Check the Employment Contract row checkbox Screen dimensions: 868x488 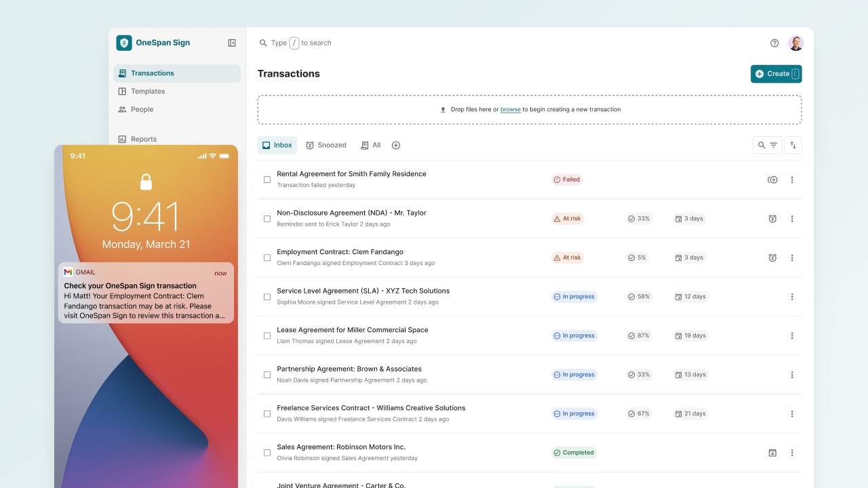[x=267, y=258]
